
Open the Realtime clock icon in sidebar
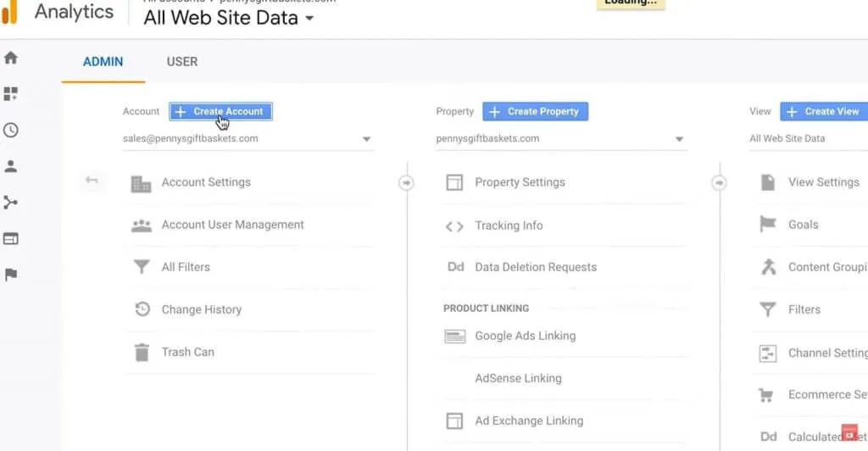10,130
